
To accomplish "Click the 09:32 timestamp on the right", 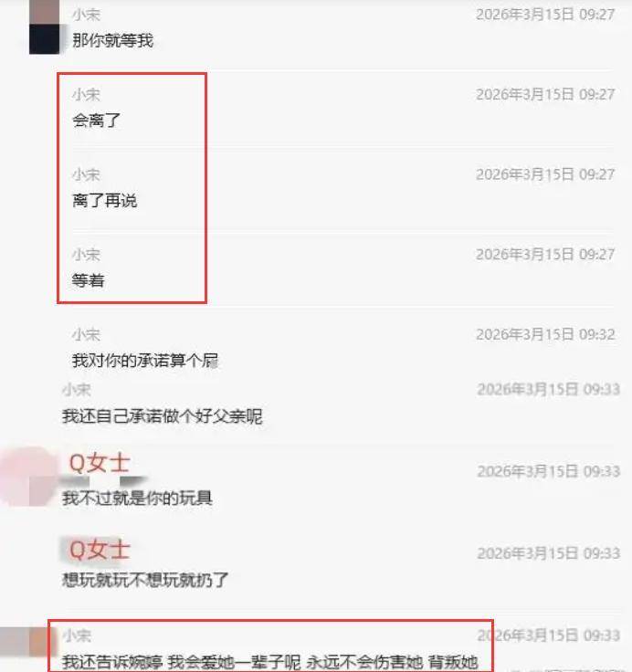I will [x=546, y=334].
